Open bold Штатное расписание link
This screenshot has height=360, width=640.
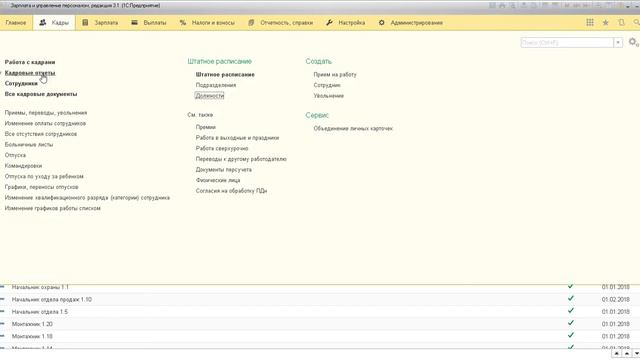click(x=225, y=75)
